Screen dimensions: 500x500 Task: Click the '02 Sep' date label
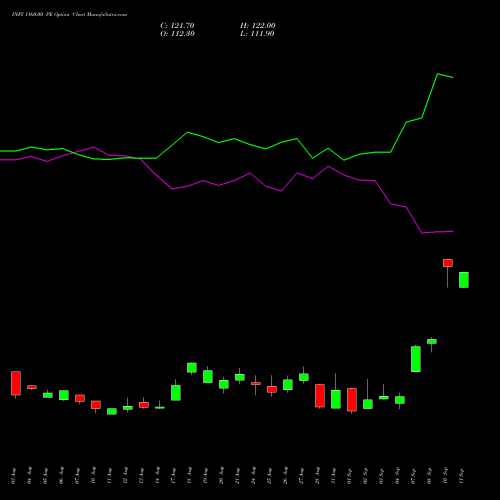366,476
